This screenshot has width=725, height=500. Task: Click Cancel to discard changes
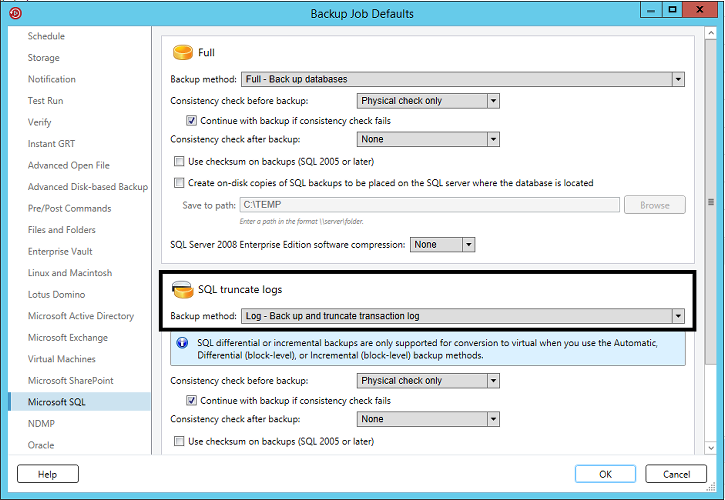[x=676, y=474]
